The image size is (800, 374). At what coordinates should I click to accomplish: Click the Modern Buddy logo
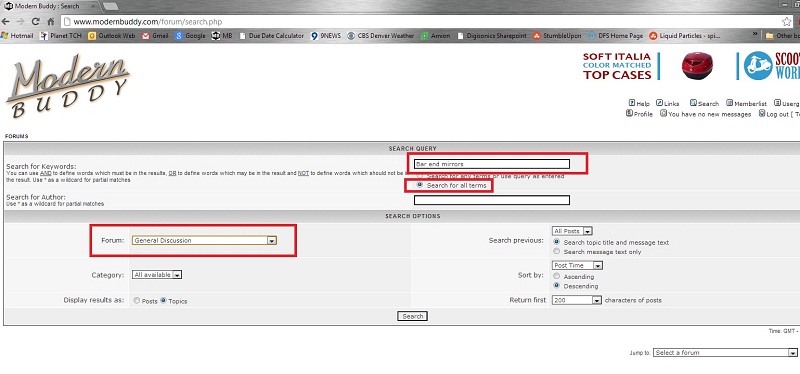(x=67, y=85)
